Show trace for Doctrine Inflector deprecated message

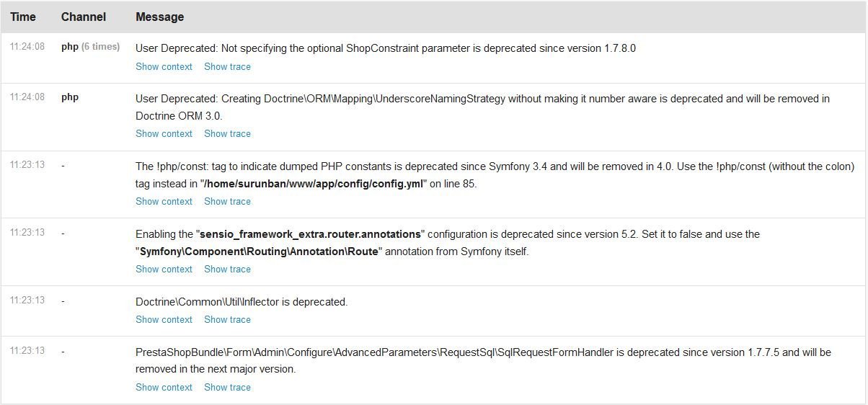coord(227,319)
